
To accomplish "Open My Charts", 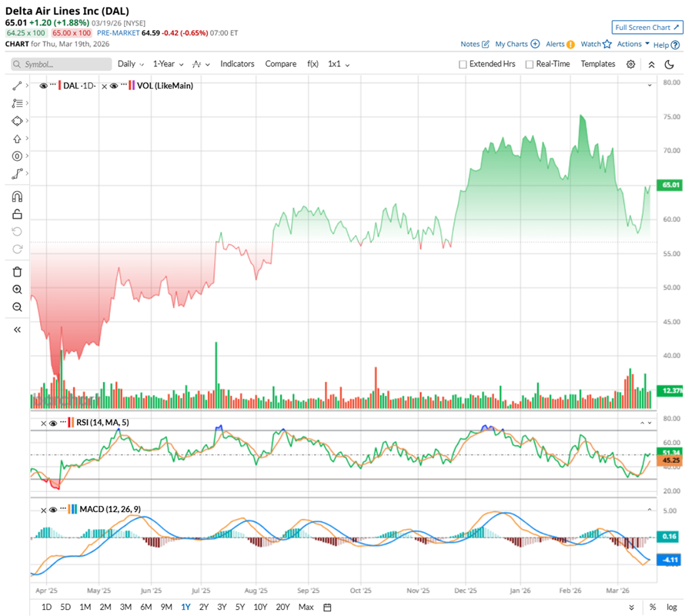I will (516, 44).
